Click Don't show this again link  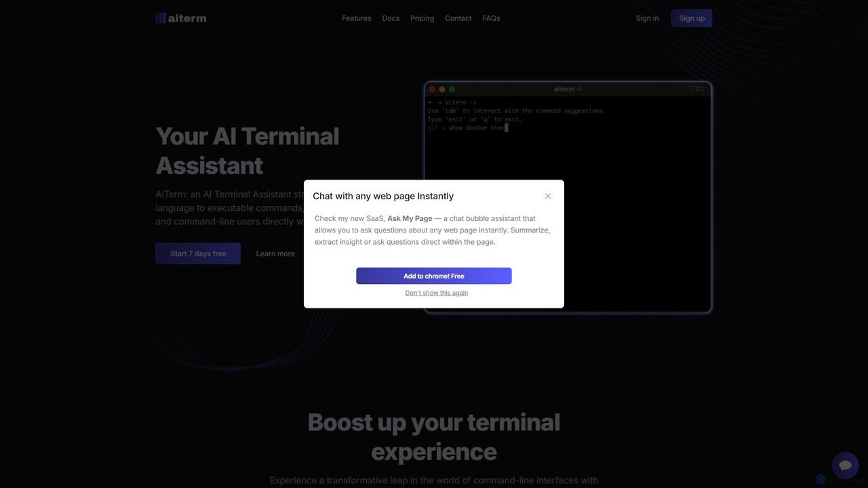click(437, 293)
